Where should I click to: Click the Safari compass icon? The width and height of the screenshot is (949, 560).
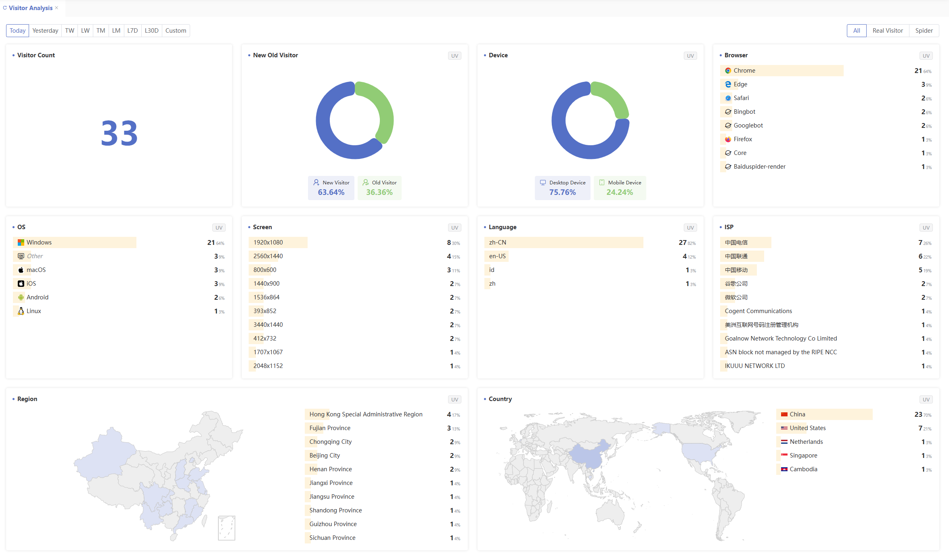(728, 98)
